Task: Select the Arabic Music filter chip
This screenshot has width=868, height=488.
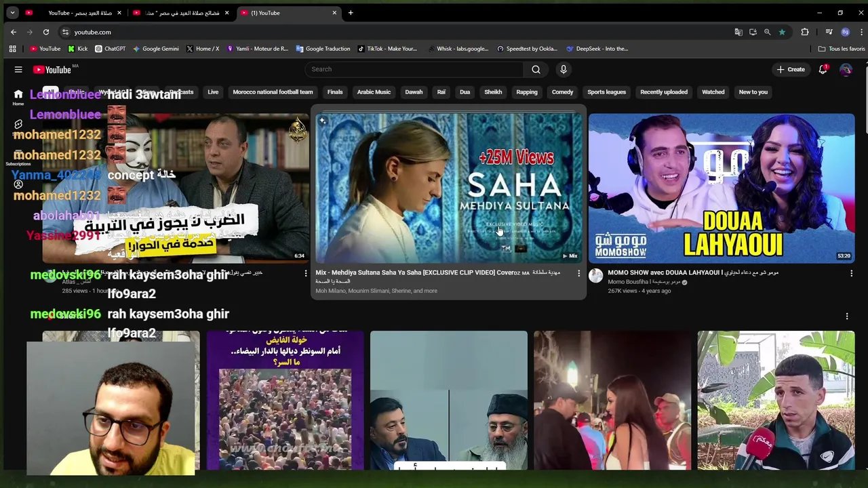Action: (x=374, y=92)
